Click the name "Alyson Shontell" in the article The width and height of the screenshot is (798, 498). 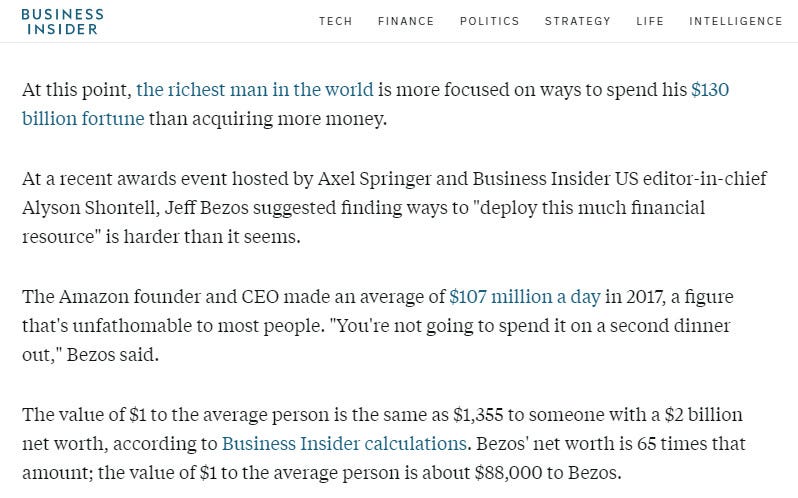click(84, 208)
